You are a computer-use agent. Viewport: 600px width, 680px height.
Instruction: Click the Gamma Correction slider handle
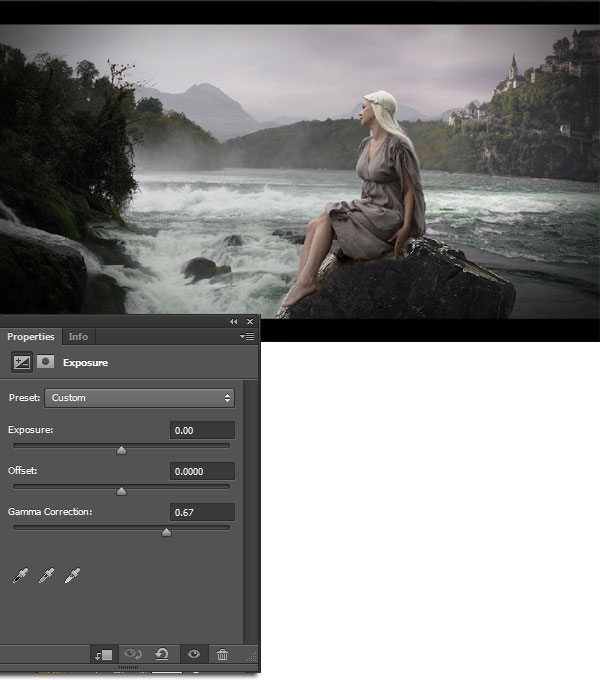(x=166, y=532)
